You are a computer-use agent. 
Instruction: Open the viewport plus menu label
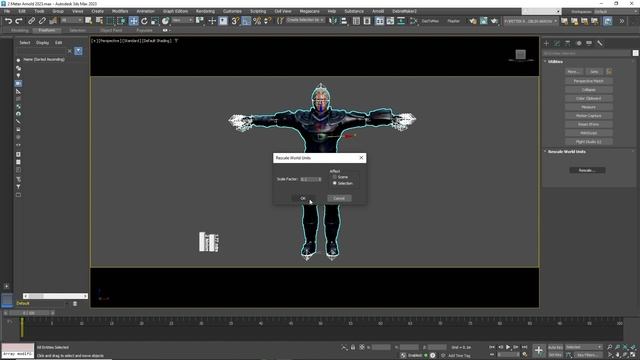coord(93,41)
